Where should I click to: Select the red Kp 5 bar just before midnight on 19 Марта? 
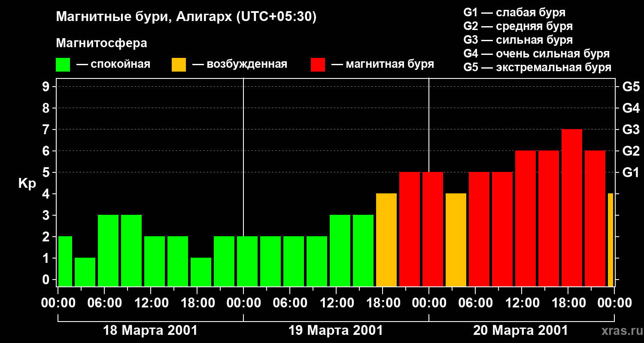(x=410, y=229)
